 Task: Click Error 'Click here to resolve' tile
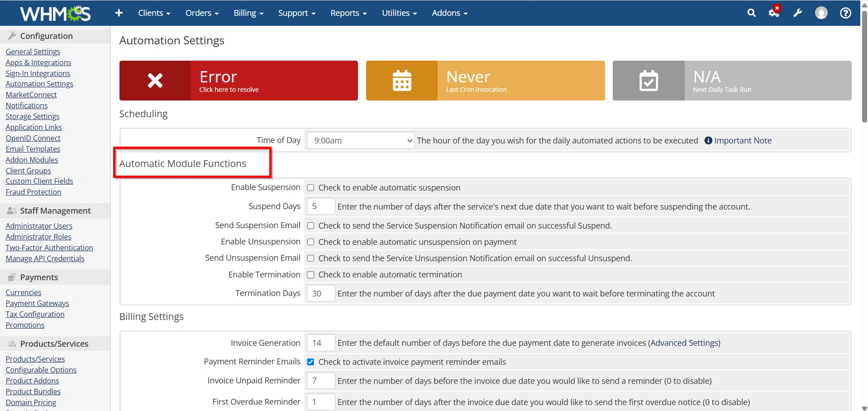click(x=238, y=81)
